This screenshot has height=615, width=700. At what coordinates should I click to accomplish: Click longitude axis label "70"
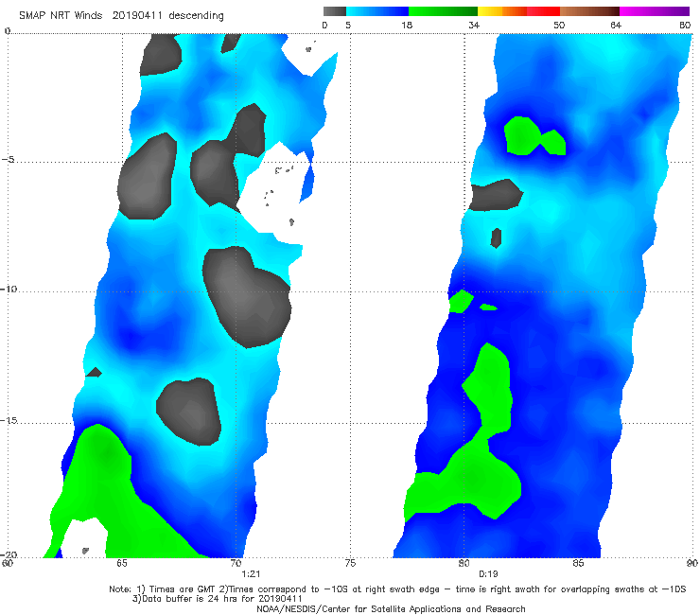point(236,563)
